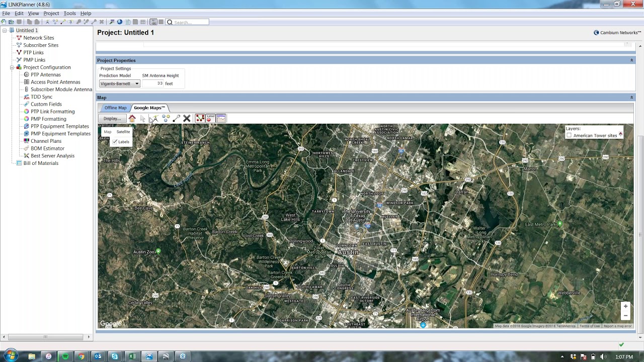Click the New Project toolbar icon
644x362 pixels.
tap(4, 22)
